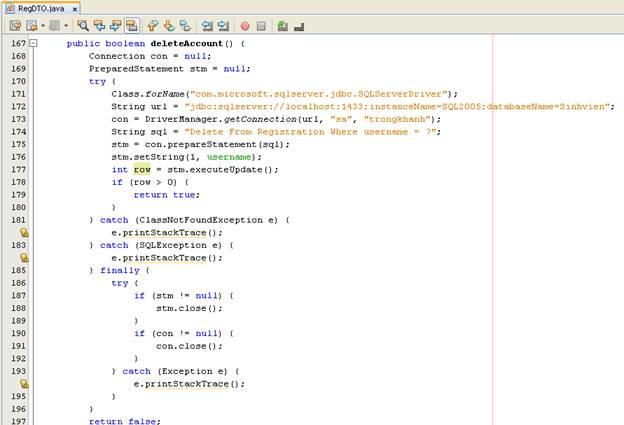The image size is (624, 425).
Task: Click the green 'username' argument on line 176
Action: [229, 157]
